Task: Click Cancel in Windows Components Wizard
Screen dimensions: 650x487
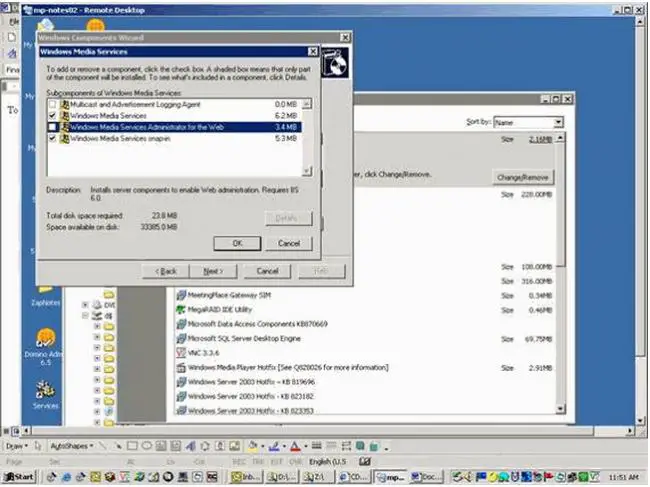Action: pyautogui.click(x=267, y=271)
